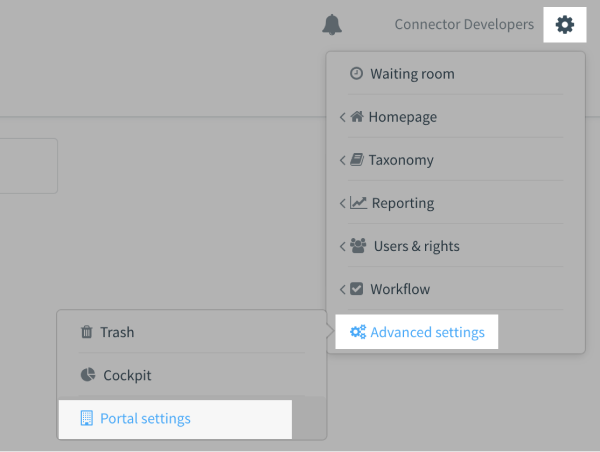Click the Reporting chart icon
600x452 pixels.
point(358,203)
